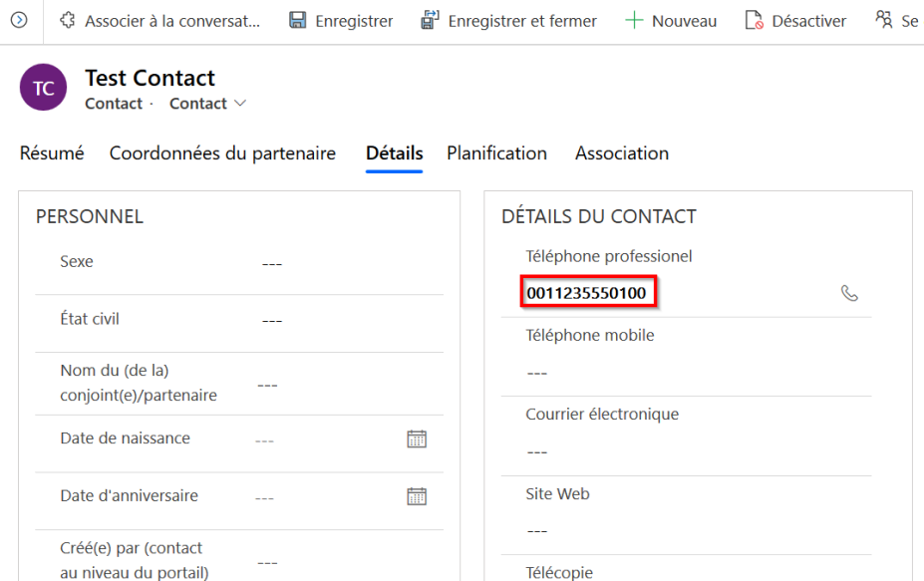This screenshot has width=924, height=581.
Task: Go to the Planification tab
Action: (496, 153)
